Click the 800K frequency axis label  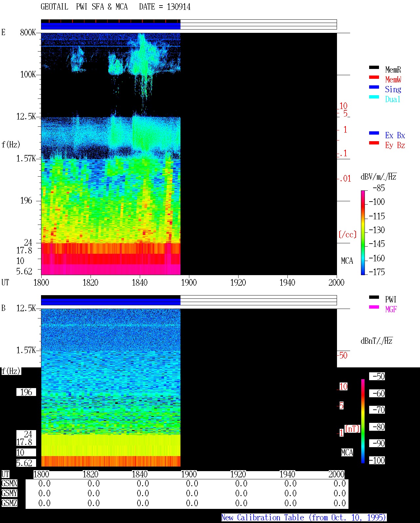coord(28,32)
